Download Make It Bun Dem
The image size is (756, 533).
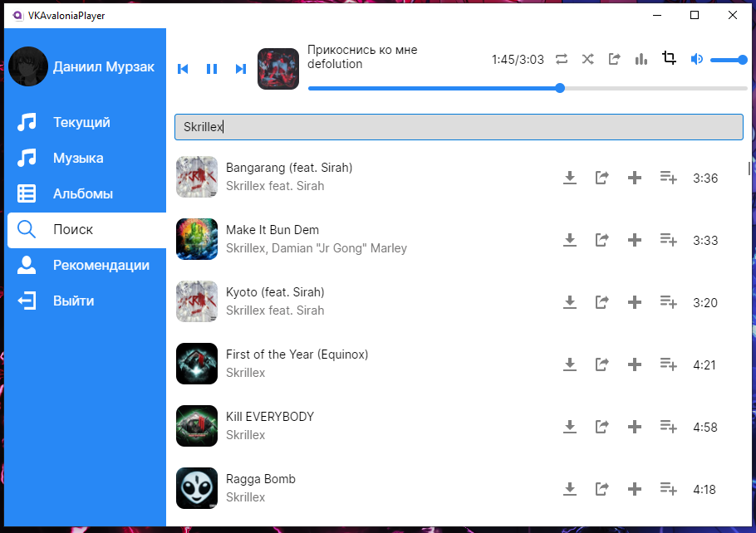point(570,240)
